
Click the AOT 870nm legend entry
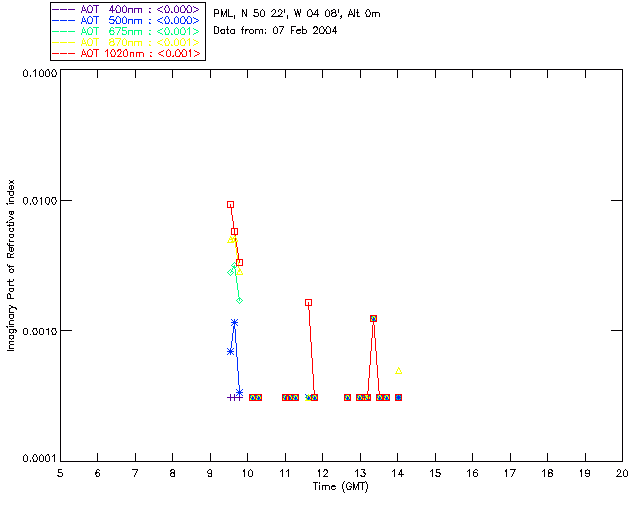click(127, 42)
